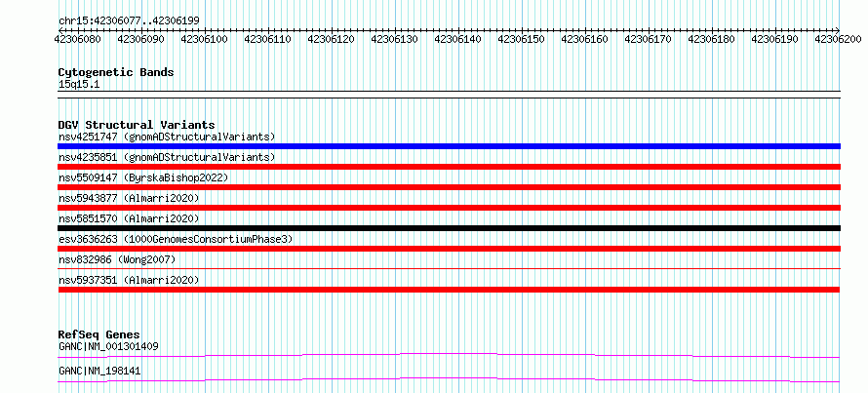This screenshot has height=393, width=868.
Task: Open nsv5937351 (Almarri2020) label
Action: (129, 280)
